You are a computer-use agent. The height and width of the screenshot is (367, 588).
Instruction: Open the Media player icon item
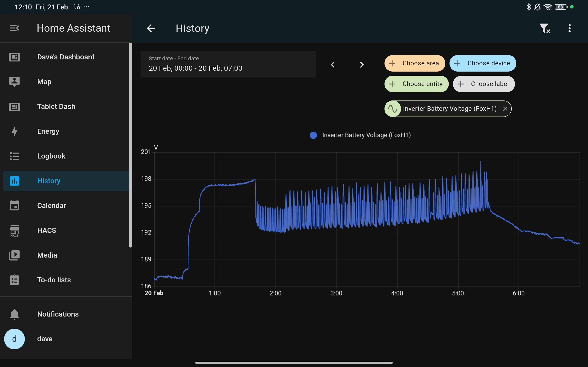(47, 255)
